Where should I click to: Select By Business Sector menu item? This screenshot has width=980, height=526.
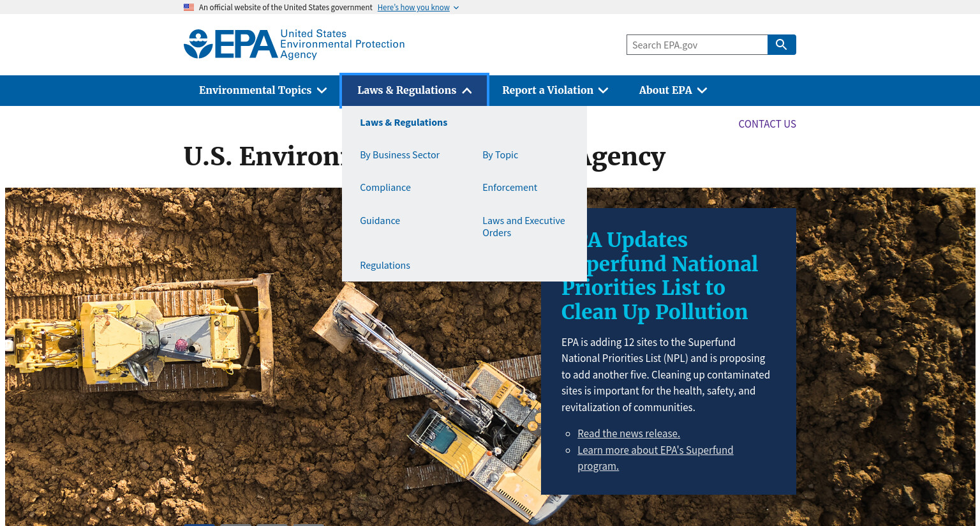click(399, 155)
